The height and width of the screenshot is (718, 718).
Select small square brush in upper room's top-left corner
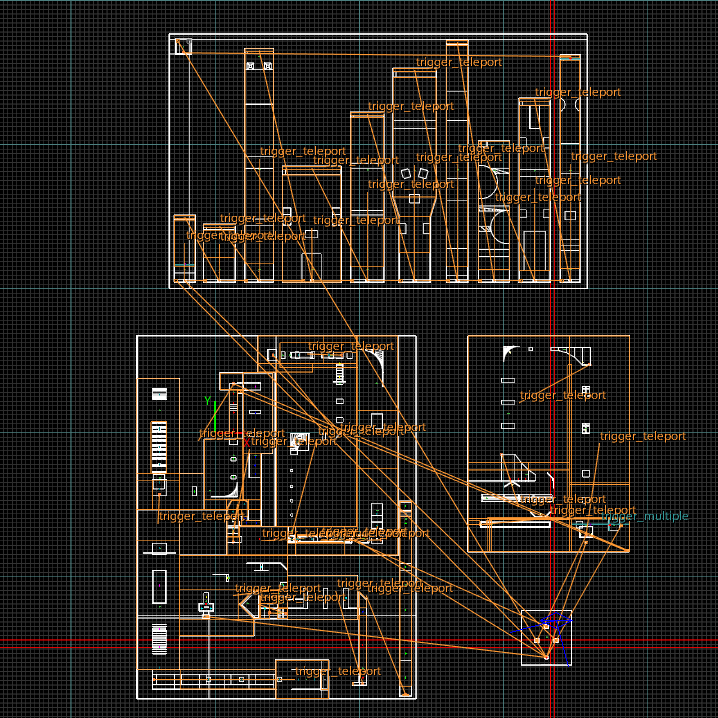183,46
